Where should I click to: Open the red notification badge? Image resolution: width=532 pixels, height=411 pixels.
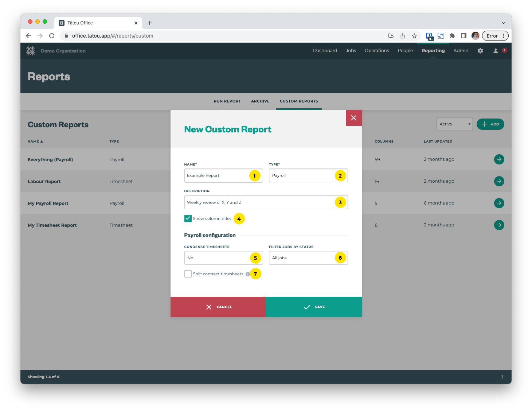click(x=504, y=51)
